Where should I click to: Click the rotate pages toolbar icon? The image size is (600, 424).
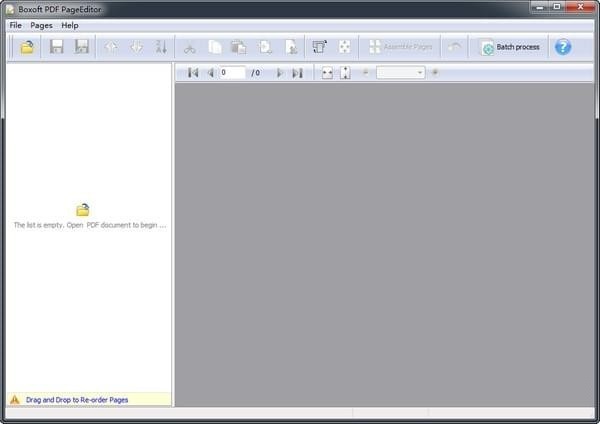click(x=320, y=47)
